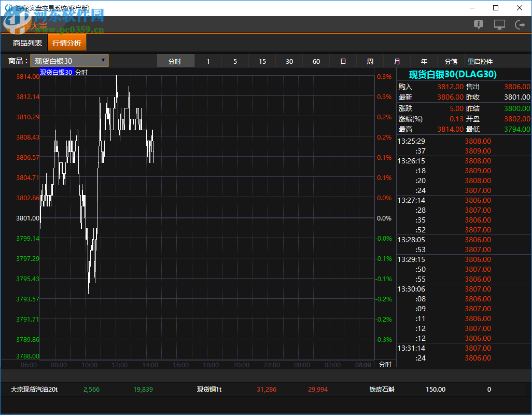Click the 最新 price value
The width and height of the screenshot is (532, 415).
450,97
